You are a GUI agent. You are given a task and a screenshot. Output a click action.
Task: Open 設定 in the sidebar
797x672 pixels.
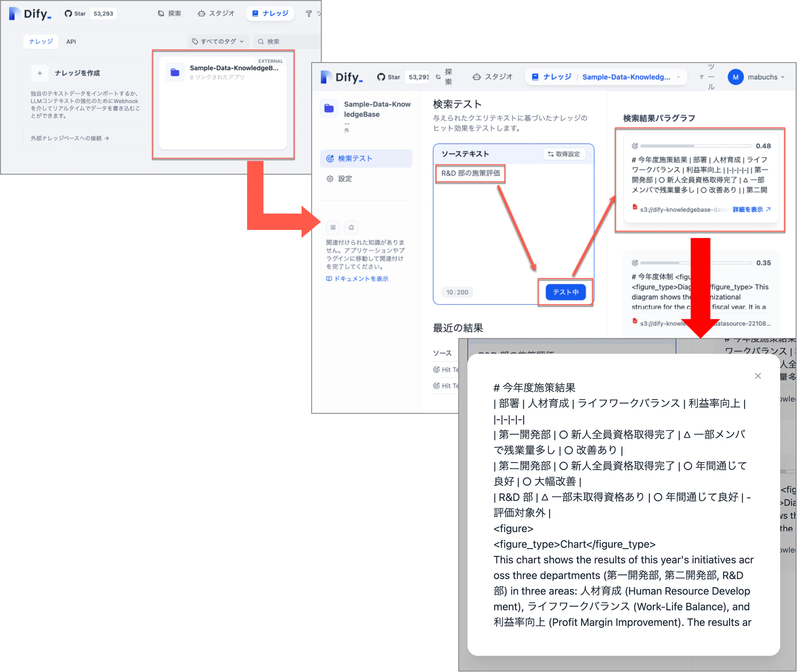[340, 179]
